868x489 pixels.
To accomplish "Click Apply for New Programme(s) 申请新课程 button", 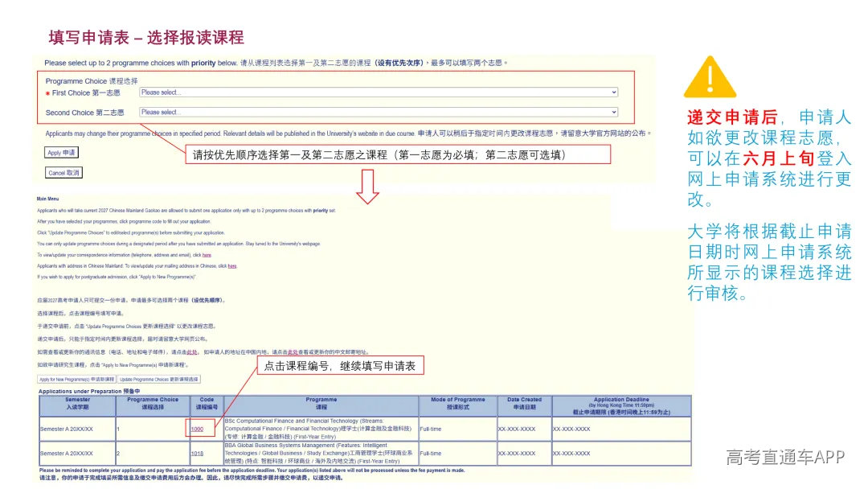I will click(x=76, y=380).
